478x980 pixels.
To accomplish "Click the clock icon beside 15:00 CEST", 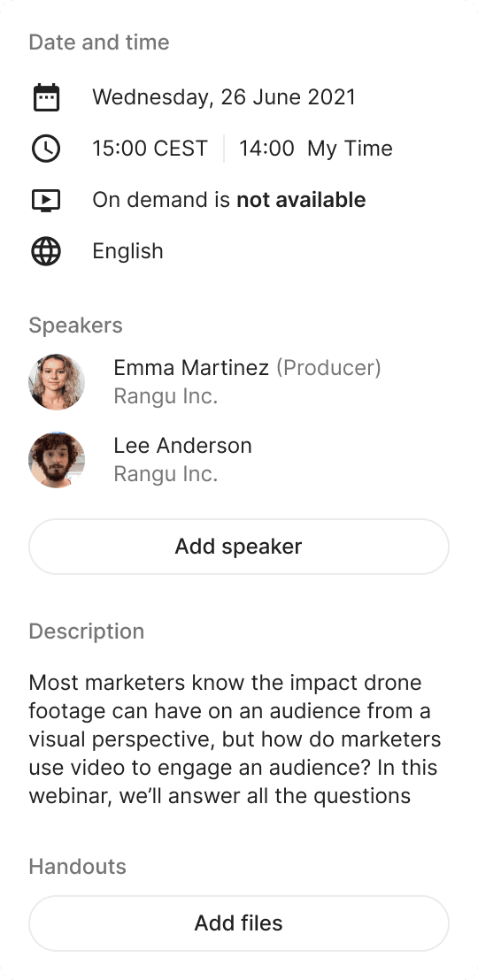I will coord(46,149).
